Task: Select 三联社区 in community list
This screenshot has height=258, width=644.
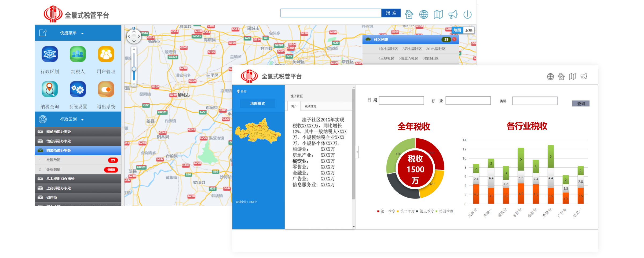Action: point(386,58)
